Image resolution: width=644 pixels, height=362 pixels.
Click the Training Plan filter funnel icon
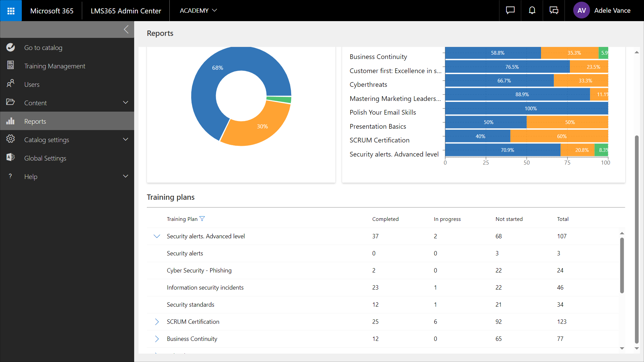pos(202,219)
